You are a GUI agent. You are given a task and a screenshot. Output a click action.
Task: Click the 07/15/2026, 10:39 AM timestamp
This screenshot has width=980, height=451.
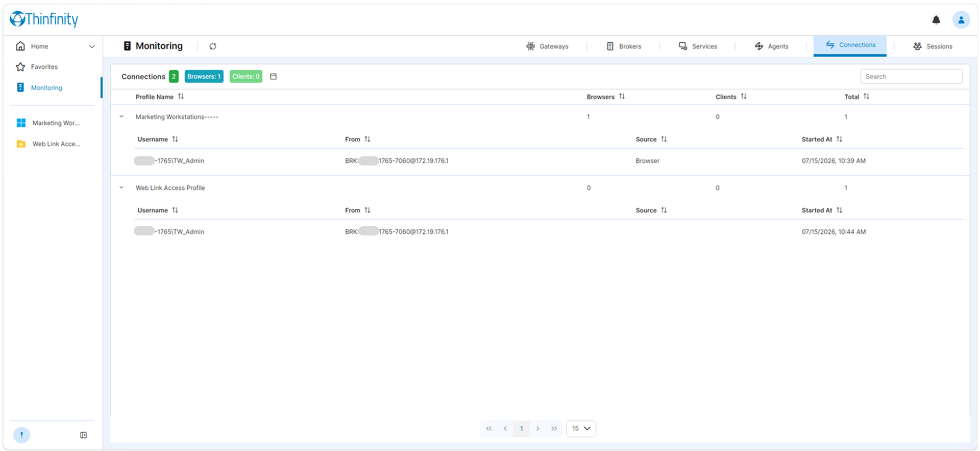834,161
